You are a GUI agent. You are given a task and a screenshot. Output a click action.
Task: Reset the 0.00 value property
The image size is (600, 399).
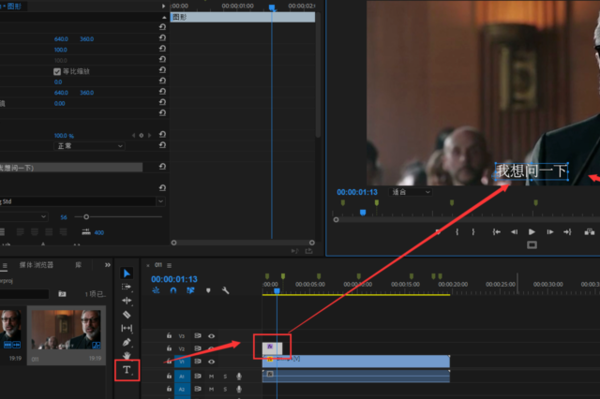pyautogui.click(x=162, y=102)
